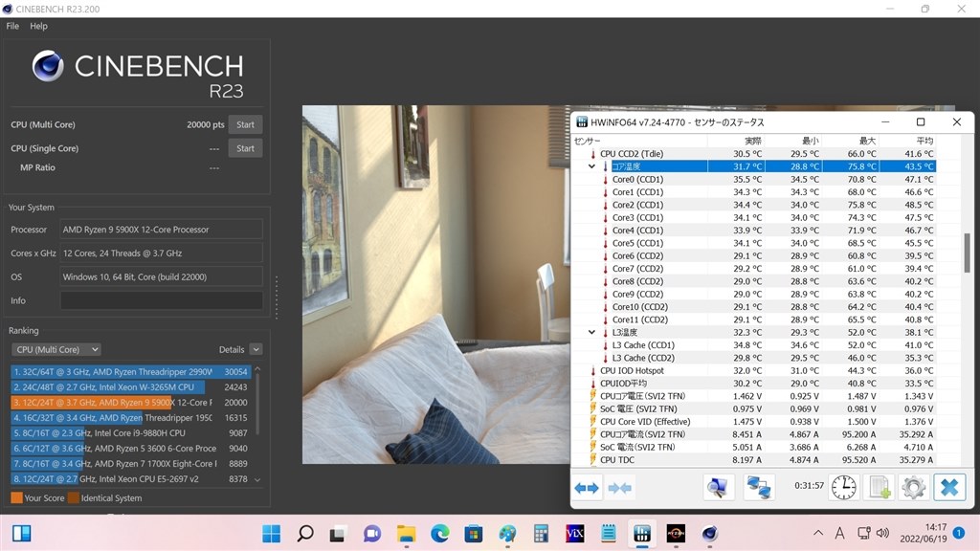This screenshot has width=980, height=551.
Task: Click the 平均 column header
Action: 924,141
